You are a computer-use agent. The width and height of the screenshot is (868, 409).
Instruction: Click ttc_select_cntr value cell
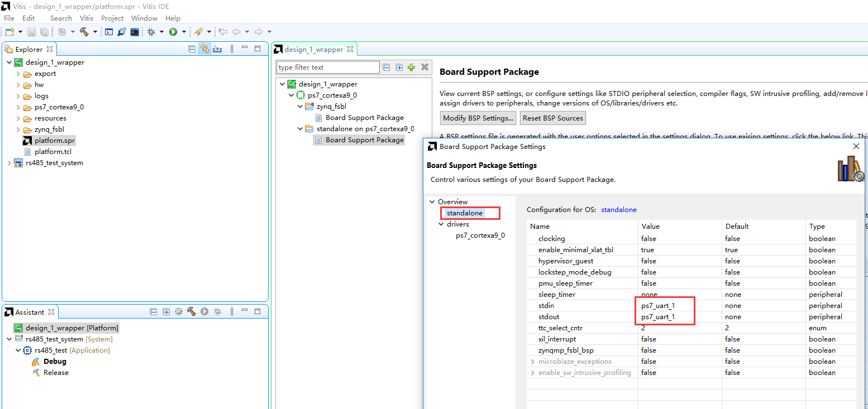click(x=680, y=328)
